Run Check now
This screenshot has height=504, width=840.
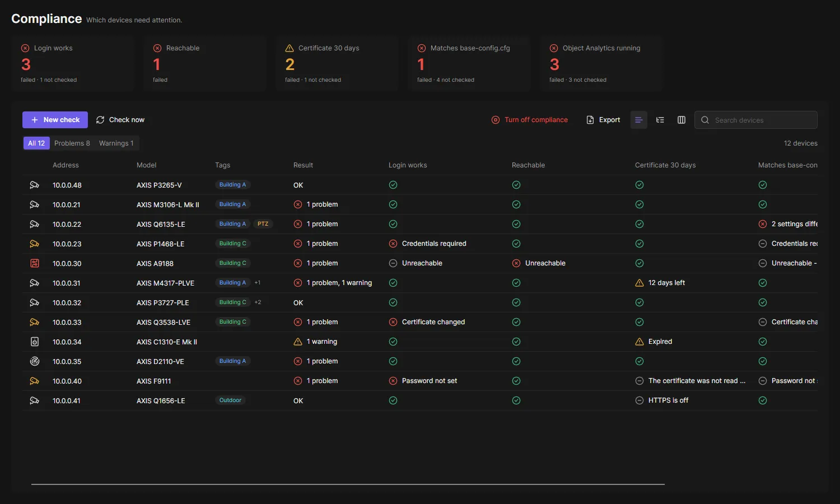(120, 120)
